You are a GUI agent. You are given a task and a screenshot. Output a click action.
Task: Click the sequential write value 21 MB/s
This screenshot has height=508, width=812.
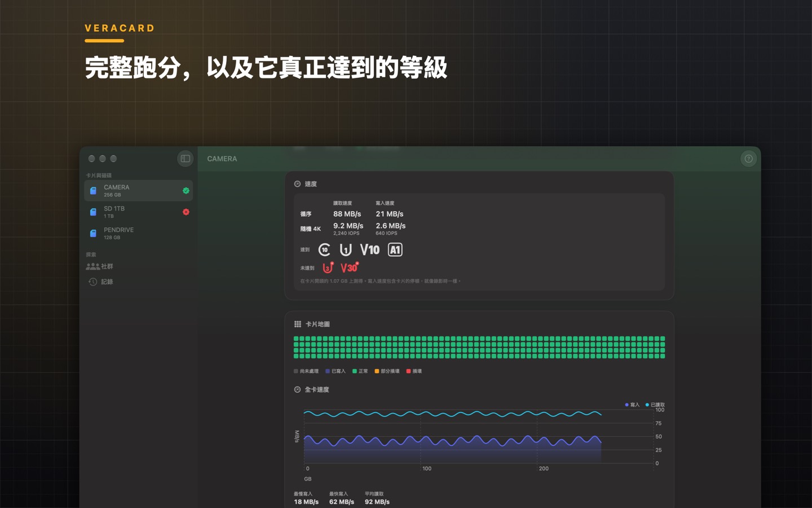(x=390, y=214)
